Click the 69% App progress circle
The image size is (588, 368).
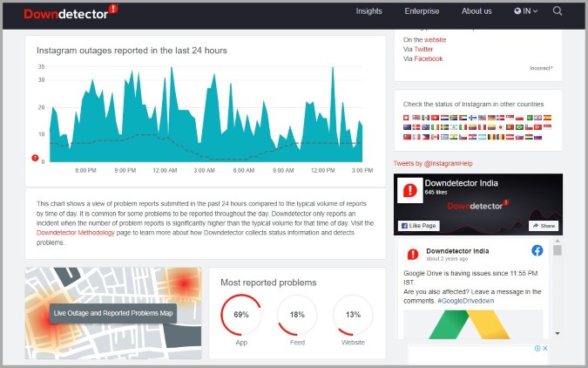pyautogui.click(x=240, y=315)
